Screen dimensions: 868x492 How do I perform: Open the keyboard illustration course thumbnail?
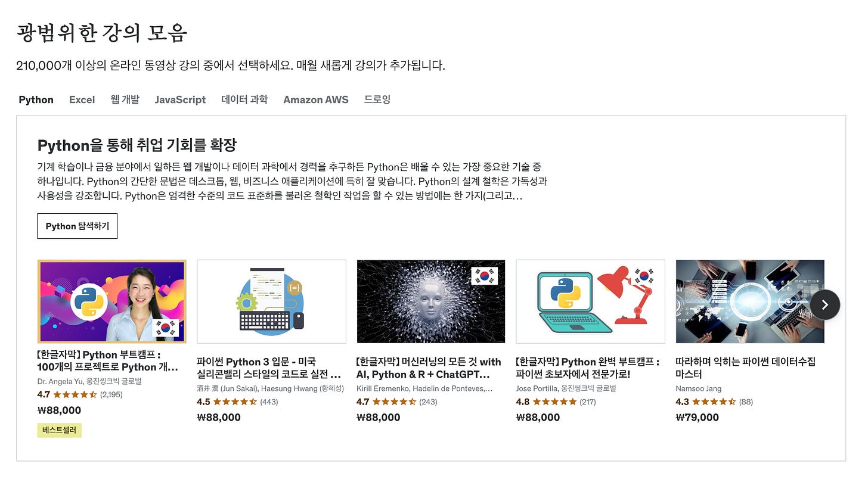[271, 301]
